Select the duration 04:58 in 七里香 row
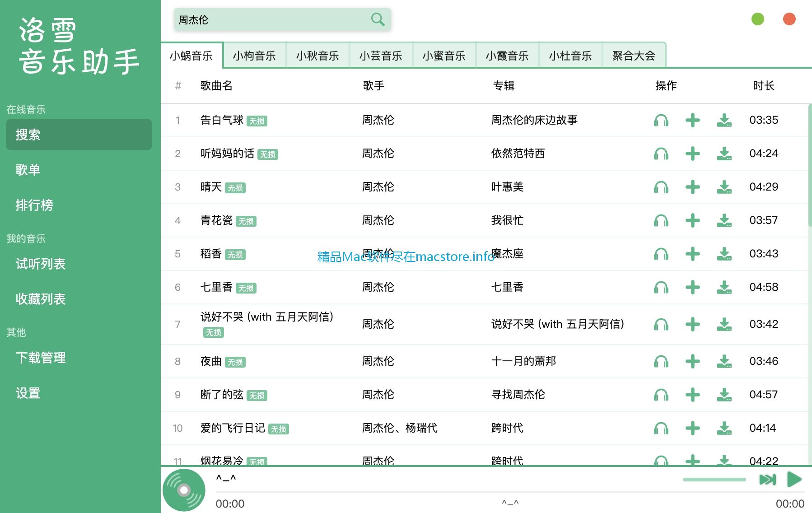Screen dimensions: 812x513 tap(764, 287)
